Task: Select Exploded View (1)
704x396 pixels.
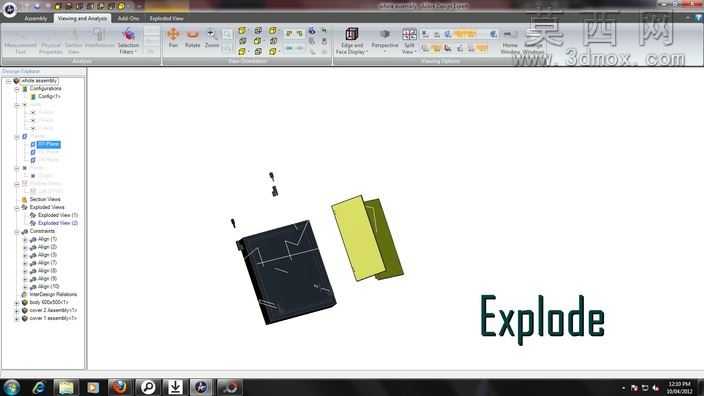Action: [57, 216]
